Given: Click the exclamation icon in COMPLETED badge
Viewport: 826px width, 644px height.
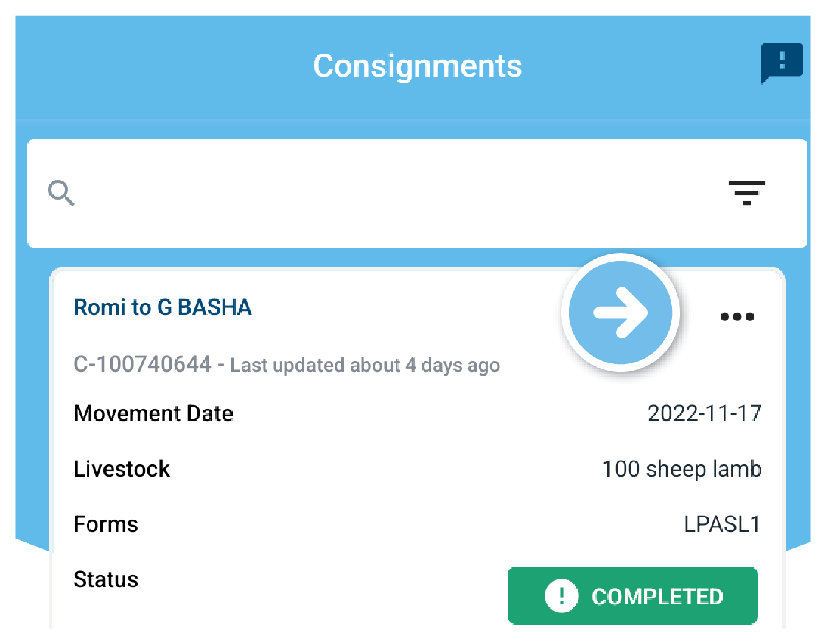Looking at the screenshot, I should [561, 596].
